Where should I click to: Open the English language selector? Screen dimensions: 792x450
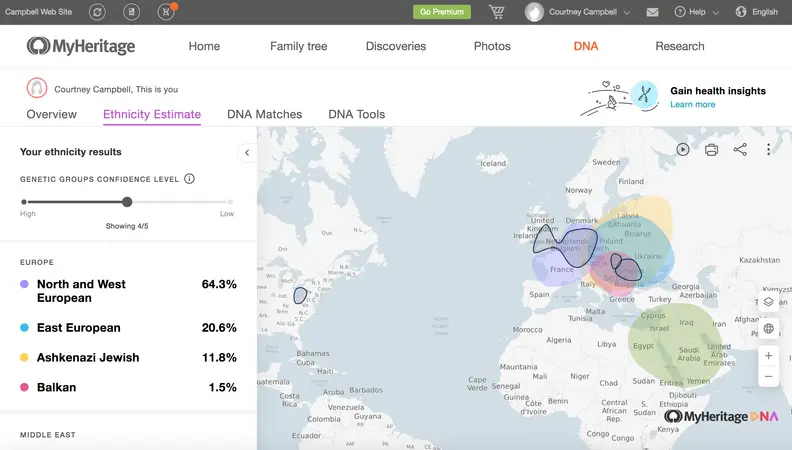click(x=765, y=12)
